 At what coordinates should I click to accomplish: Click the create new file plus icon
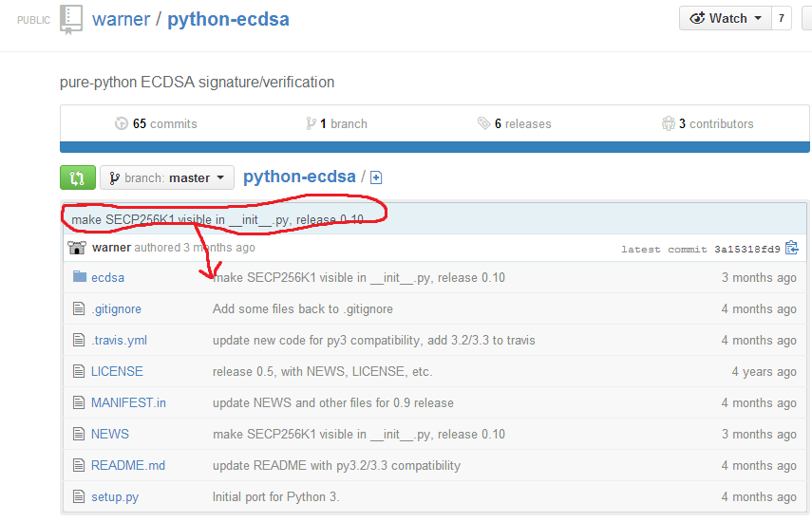[376, 177]
